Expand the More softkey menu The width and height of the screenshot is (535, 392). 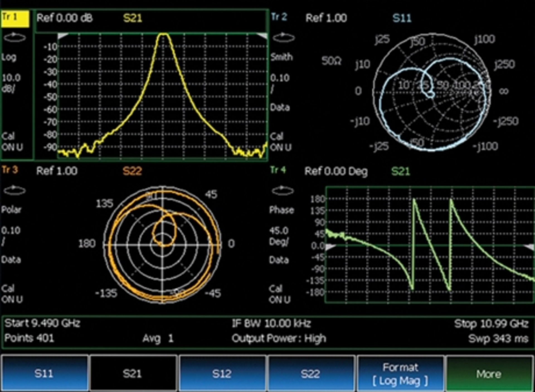click(489, 374)
